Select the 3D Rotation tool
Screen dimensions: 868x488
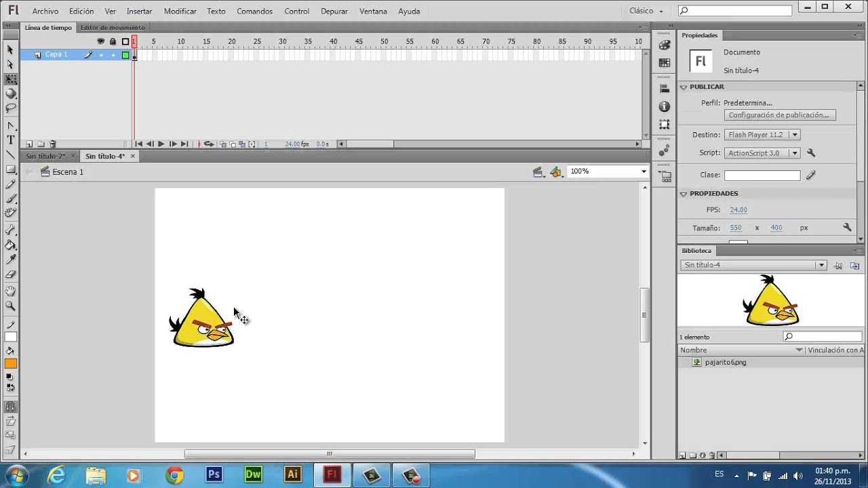click(x=11, y=94)
